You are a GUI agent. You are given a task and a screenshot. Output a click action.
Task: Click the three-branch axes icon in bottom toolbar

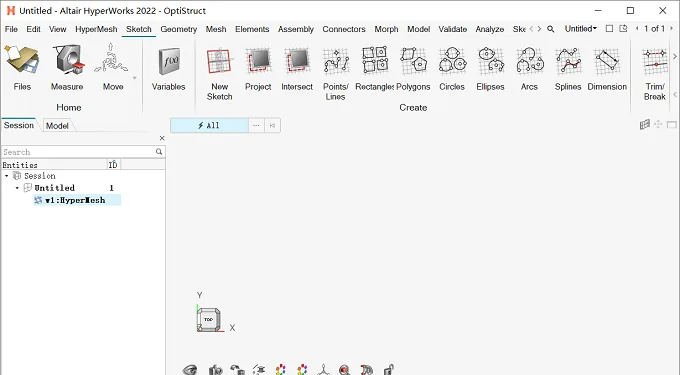pyautogui.click(x=323, y=370)
